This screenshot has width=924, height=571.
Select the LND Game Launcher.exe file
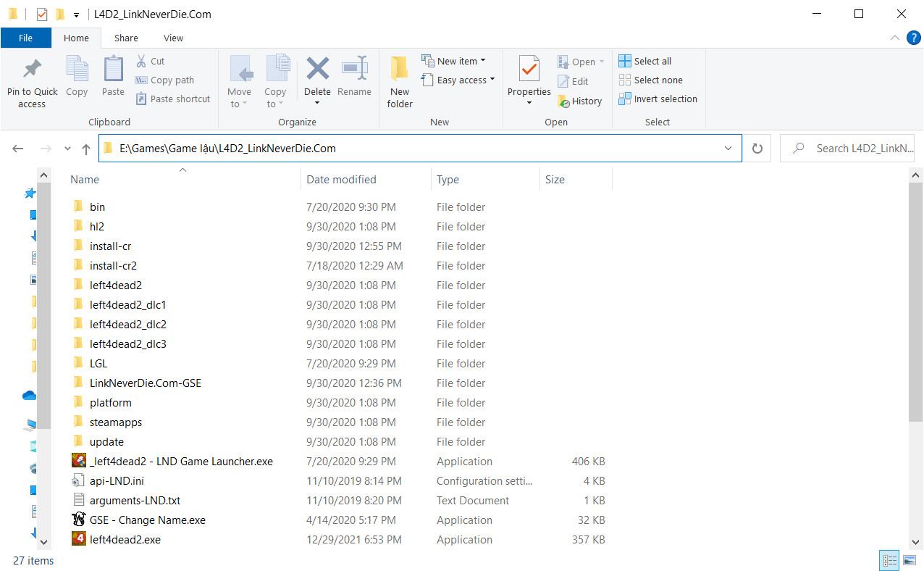[x=181, y=461]
